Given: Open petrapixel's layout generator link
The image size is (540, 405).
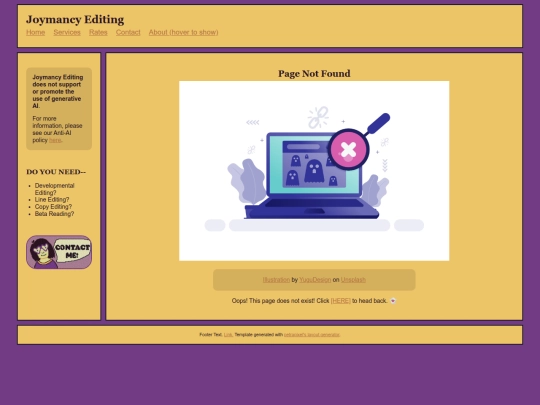Looking at the screenshot, I should pyautogui.click(x=312, y=334).
